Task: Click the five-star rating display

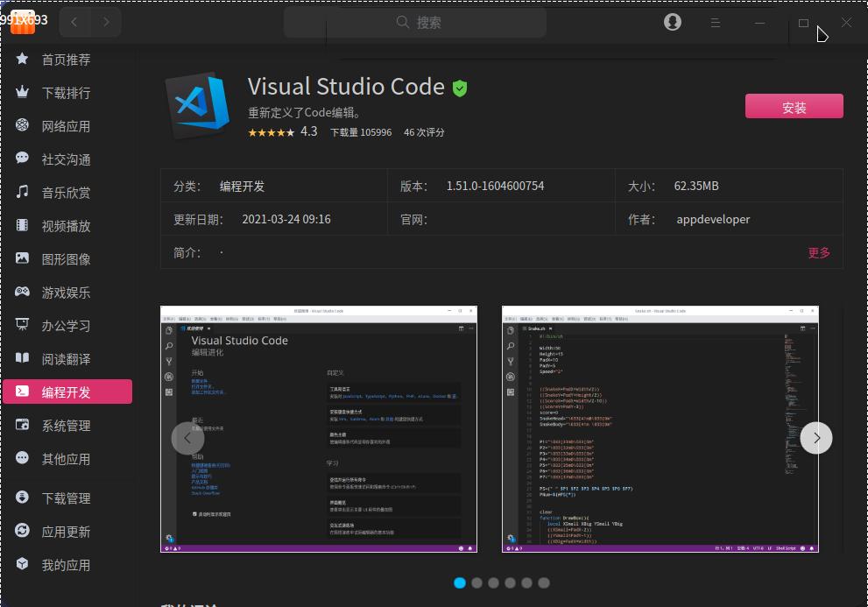Action: pyautogui.click(x=271, y=132)
